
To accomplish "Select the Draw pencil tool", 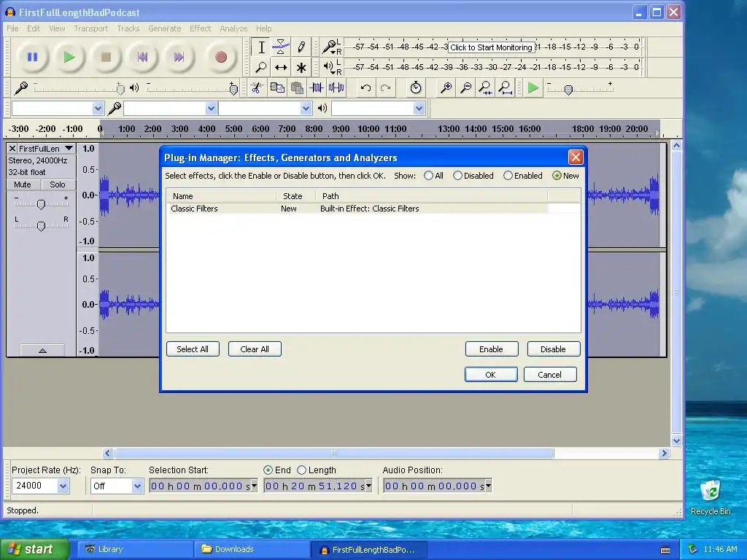I will pyautogui.click(x=301, y=47).
